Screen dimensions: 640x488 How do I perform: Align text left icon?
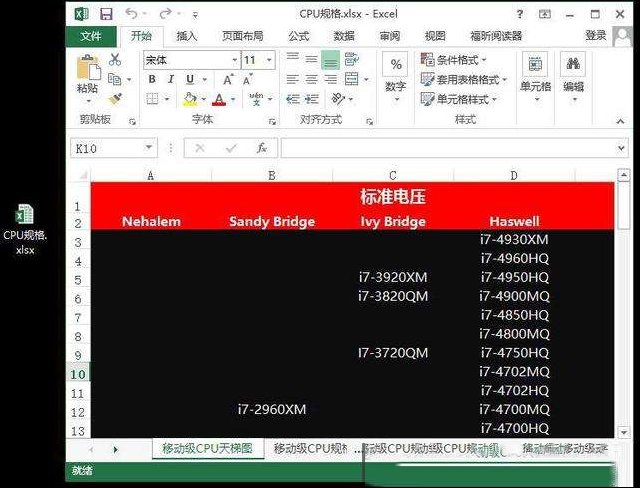coord(292,79)
